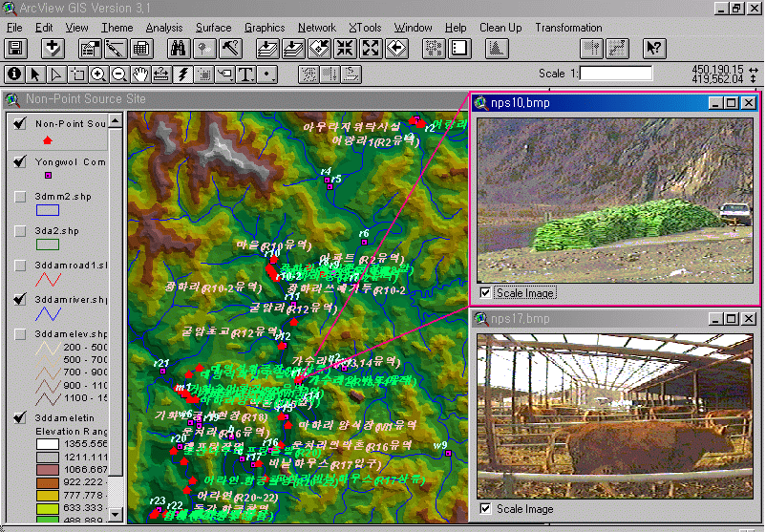This screenshot has width=766, height=532.
Task: Click the gray 1211.111 elevation swatch
Action: [48, 458]
